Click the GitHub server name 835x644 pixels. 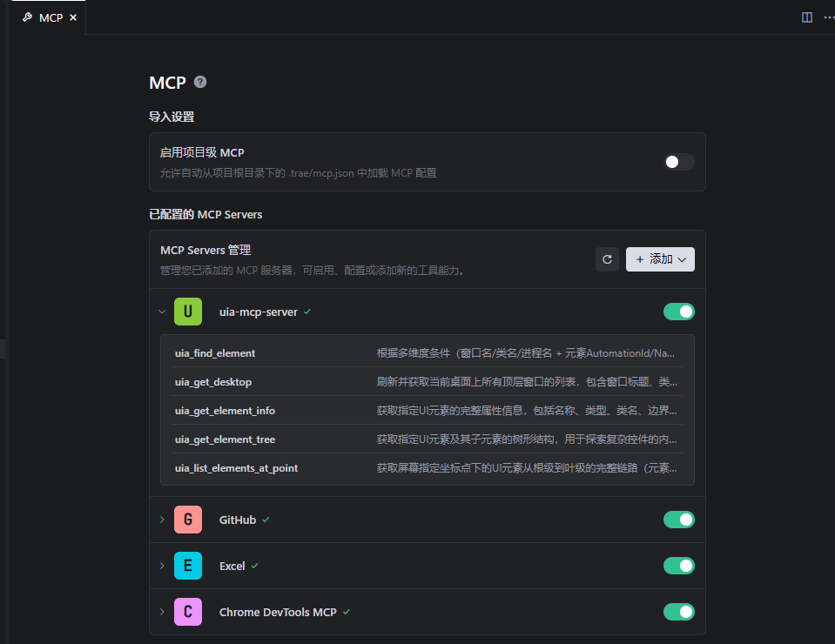click(x=238, y=520)
